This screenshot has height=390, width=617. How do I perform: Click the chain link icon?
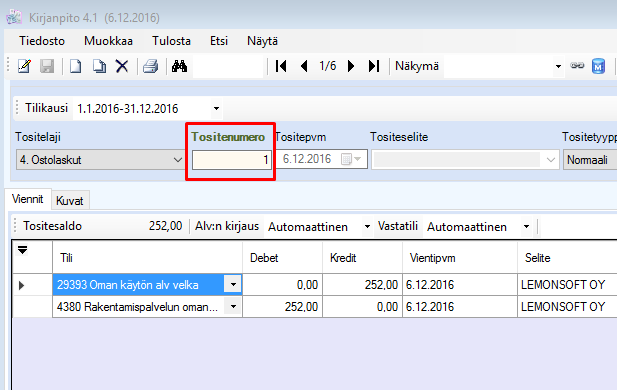577,66
